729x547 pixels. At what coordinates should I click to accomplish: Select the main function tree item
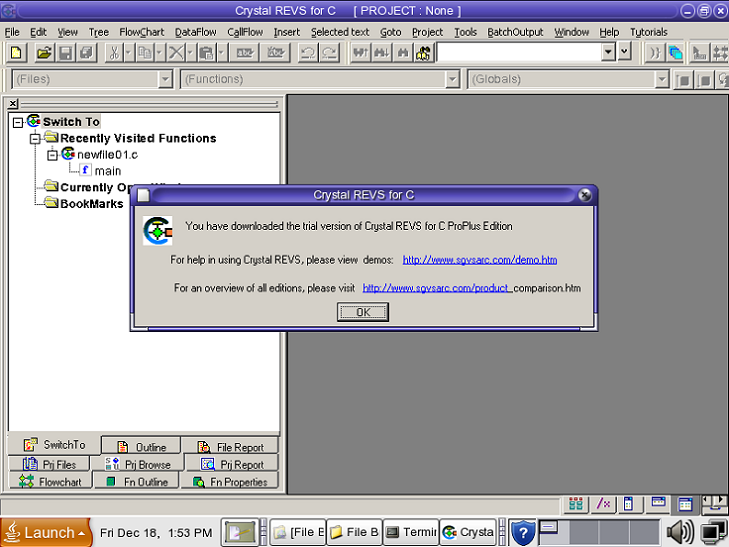point(108,171)
